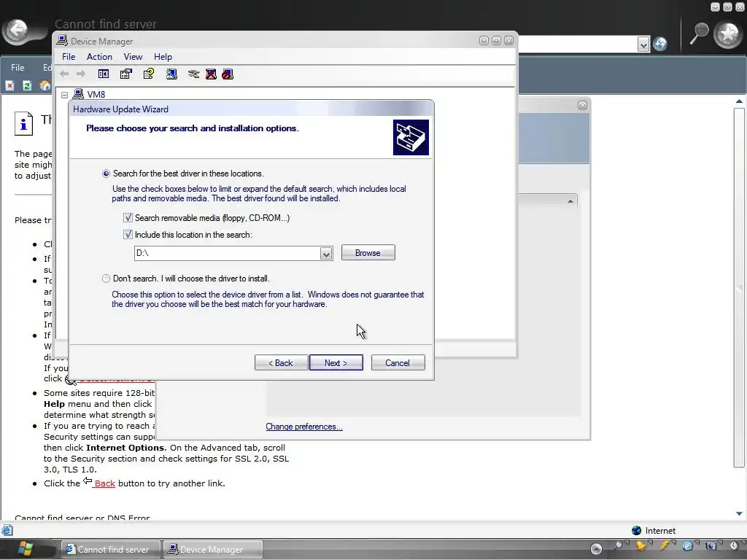Screen dimensions: 747x560
Task: Click the < Back wizard button
Action: (281, 363)
